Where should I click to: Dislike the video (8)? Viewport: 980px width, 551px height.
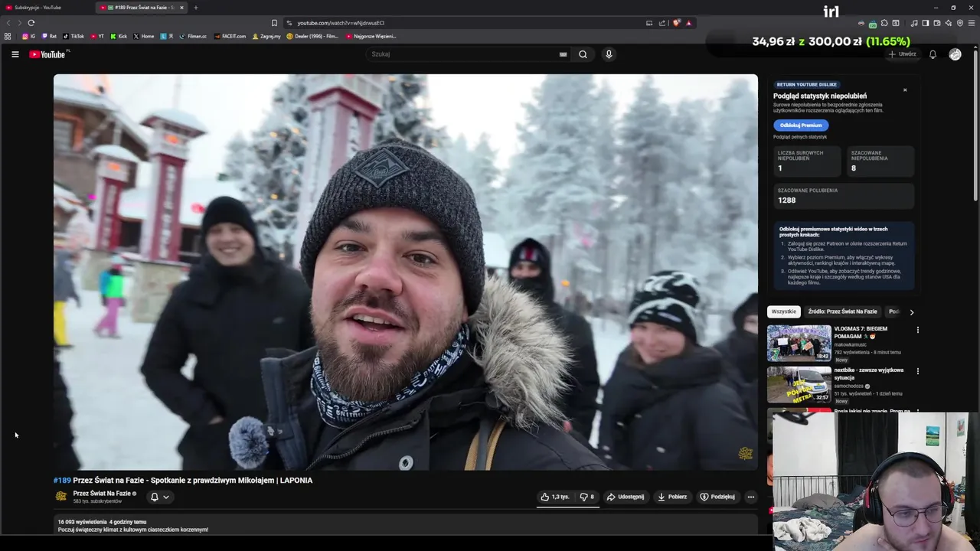(x=587, y=497)
